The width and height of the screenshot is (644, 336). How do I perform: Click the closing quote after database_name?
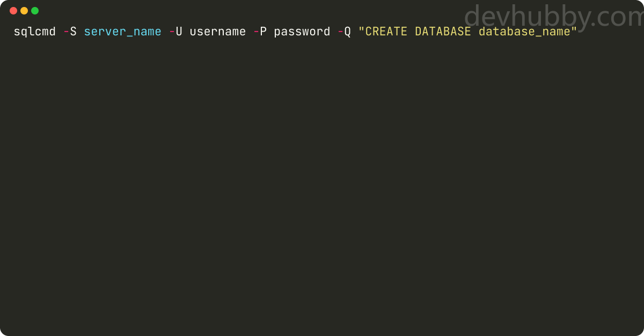click(x=574, y=29)
